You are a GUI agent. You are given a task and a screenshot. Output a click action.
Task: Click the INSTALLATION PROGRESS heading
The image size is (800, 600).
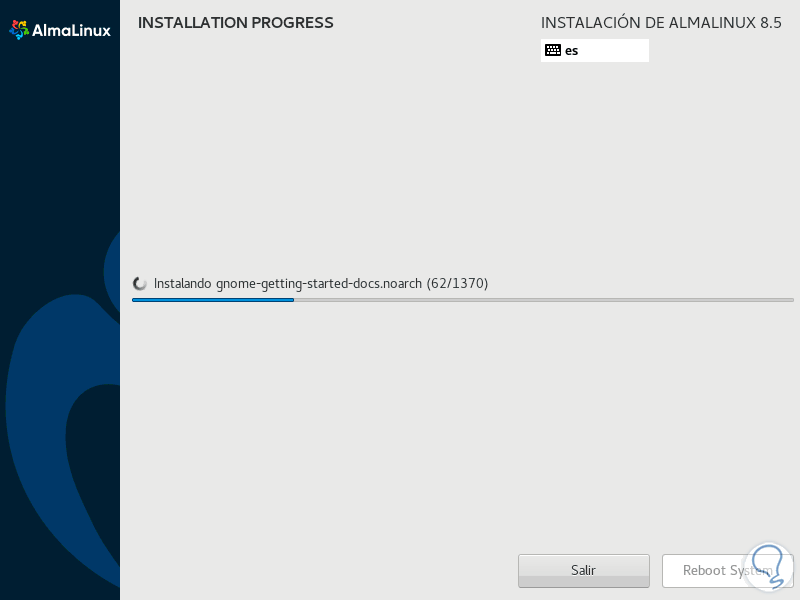pyautogui.click(x=236, y=23)
